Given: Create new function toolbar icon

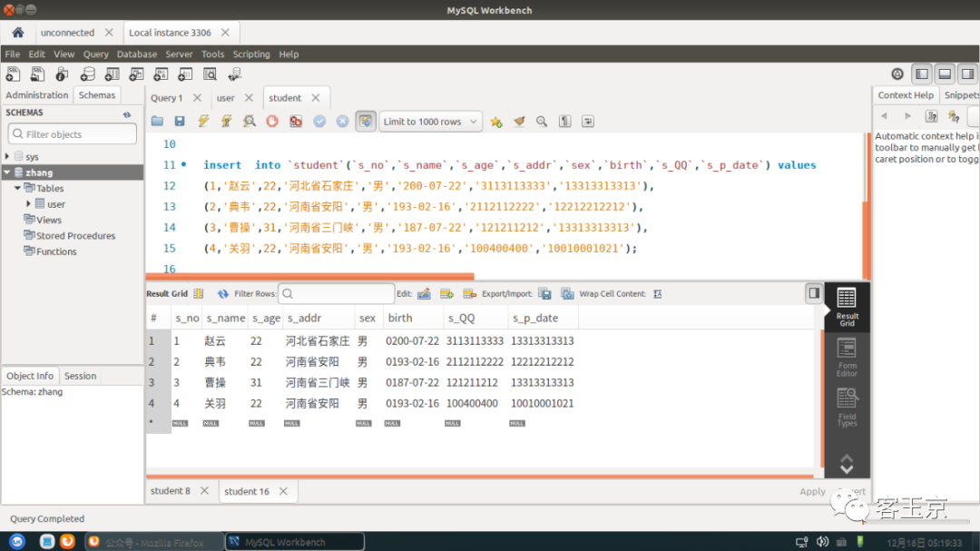Looking at the screenshot, I should tap(185, 74).
